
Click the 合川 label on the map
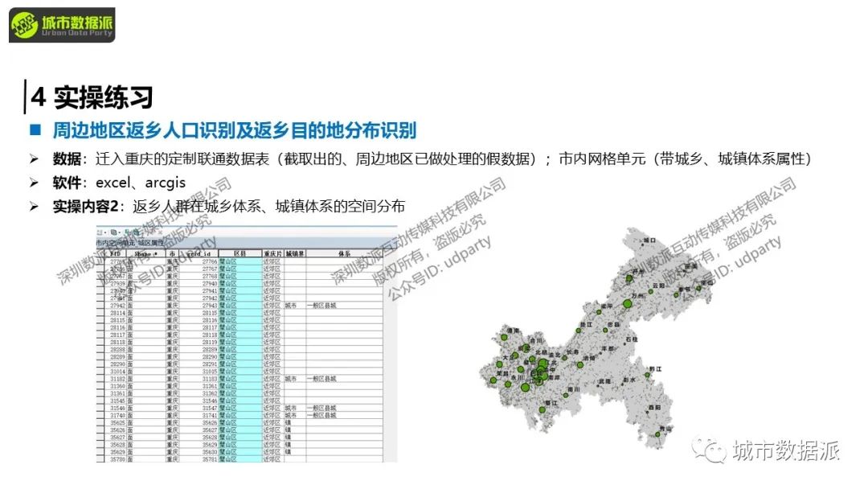click(536, 341)
